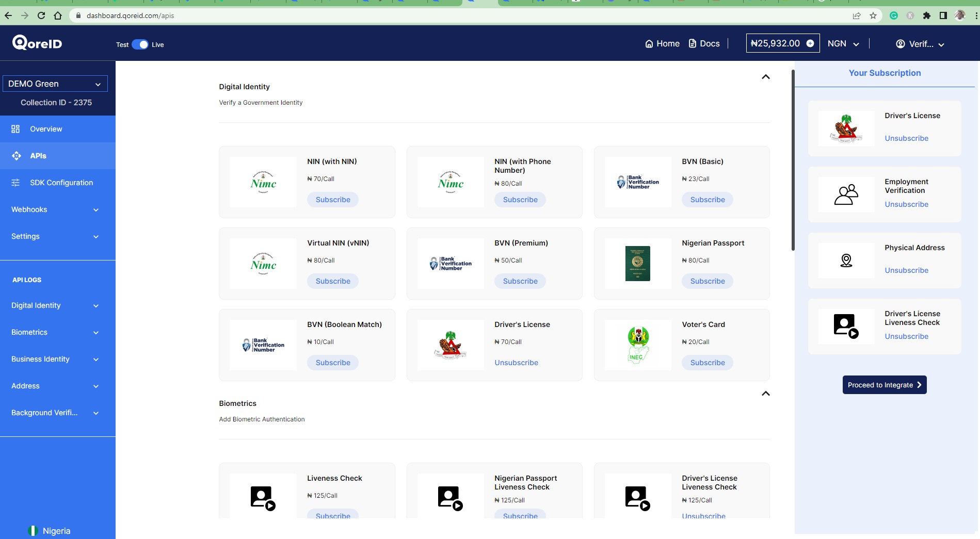Click the Nimc logo on NIN (with NIN) card

[263, 182]
